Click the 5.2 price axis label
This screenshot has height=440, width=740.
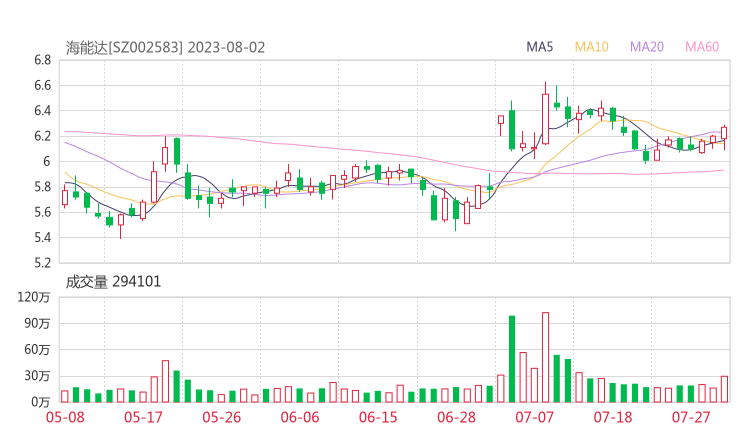pyautogui.click(x=42, y=263)
